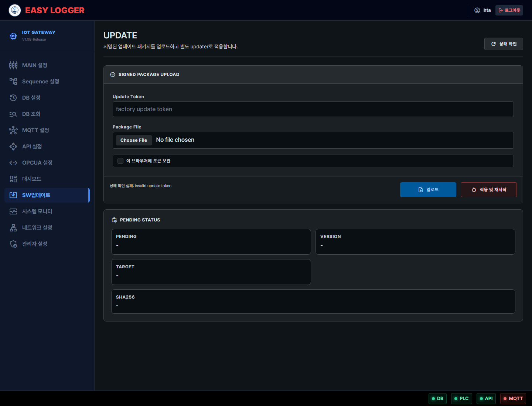Click the API 설정 icon in sidebar
Screen dimensions: 532x406
pyautogui.click(x=13, y=147)
